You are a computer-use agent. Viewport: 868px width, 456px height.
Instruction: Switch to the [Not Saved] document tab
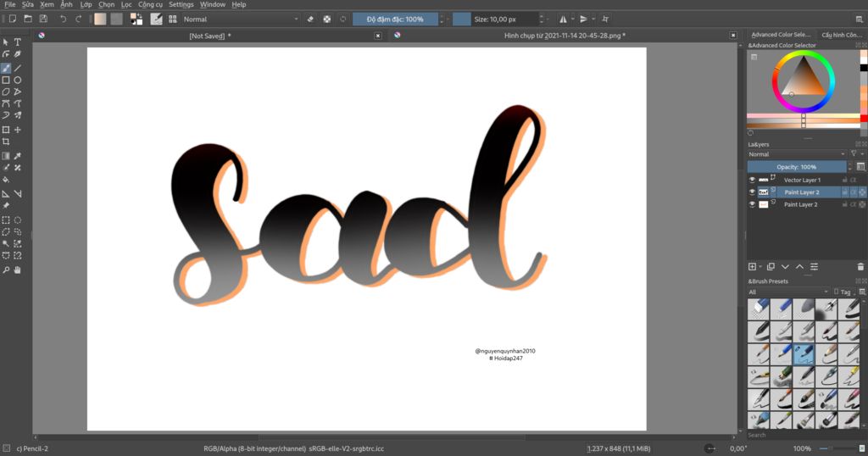pos(210,36)
